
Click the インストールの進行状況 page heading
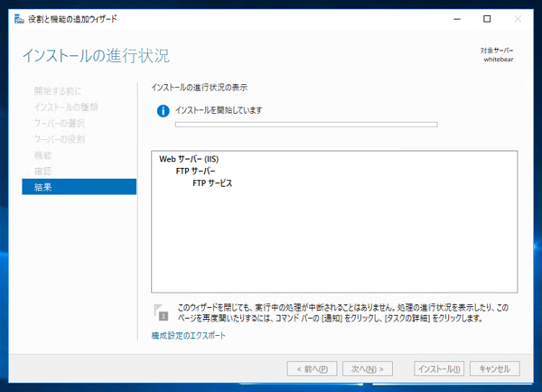coord(96,56)
